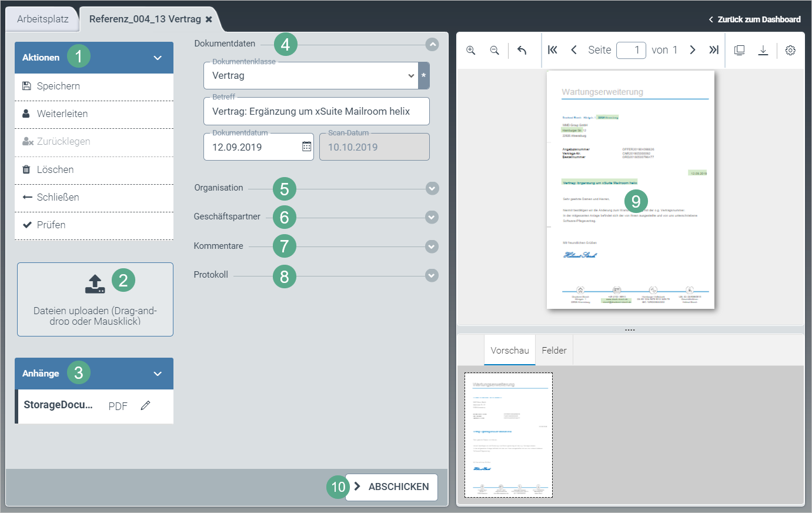This screenshot has width=812, height=513.
Task: Download the document via download icon
Action: point(763,51)
